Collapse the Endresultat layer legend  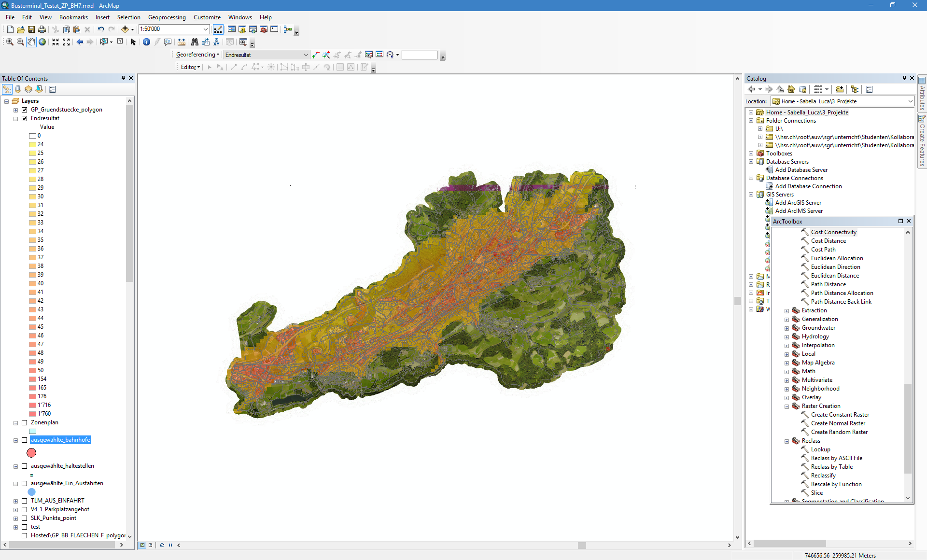16,119
